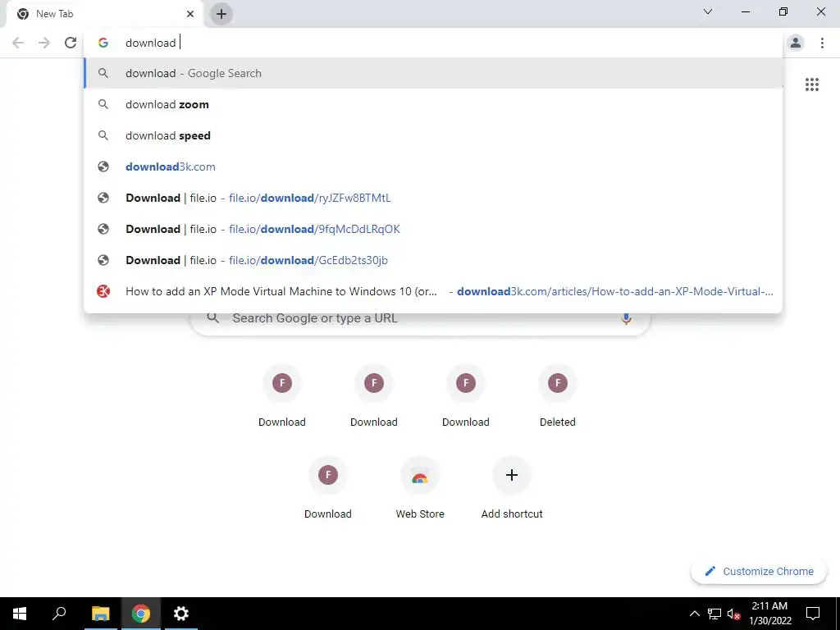
Task: Open the Windows Start menu
Action: (x=20, y=614)
